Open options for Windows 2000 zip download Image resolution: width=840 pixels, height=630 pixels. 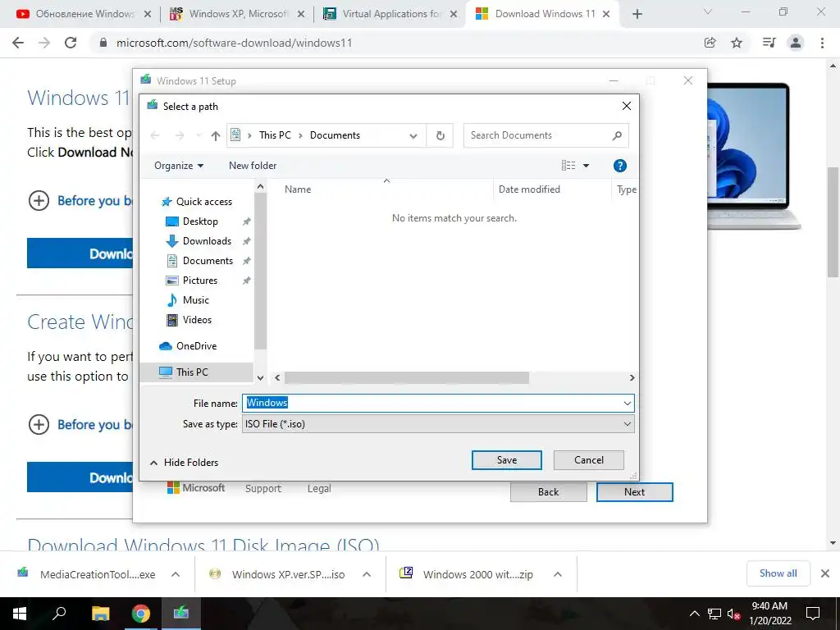pos(558,574)
